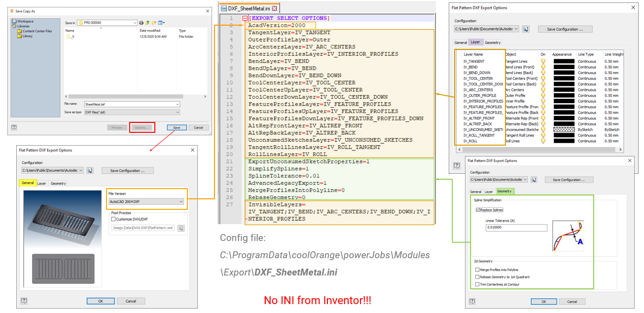Toggle the On light bulb for IV_INTERIOR_PROFILES
The height and width of the screenshot is (313, 644).
click(x=543, y=101)
